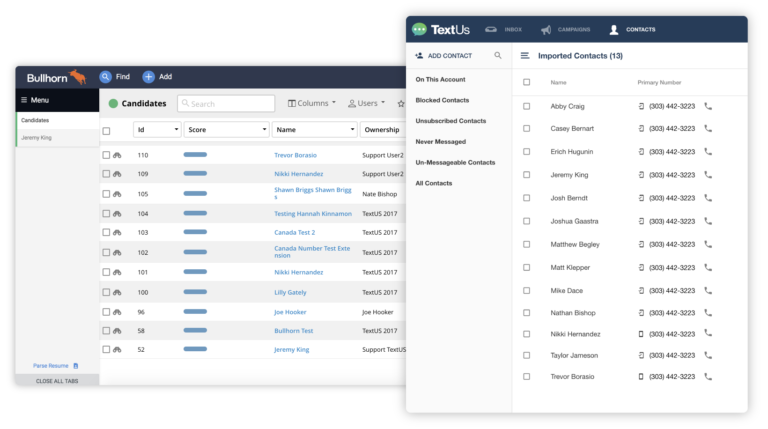Viewport: 768px width, 429px height.
Task: Click the Find magnifier icon in Bullhorn
Action: pos(105,77)
